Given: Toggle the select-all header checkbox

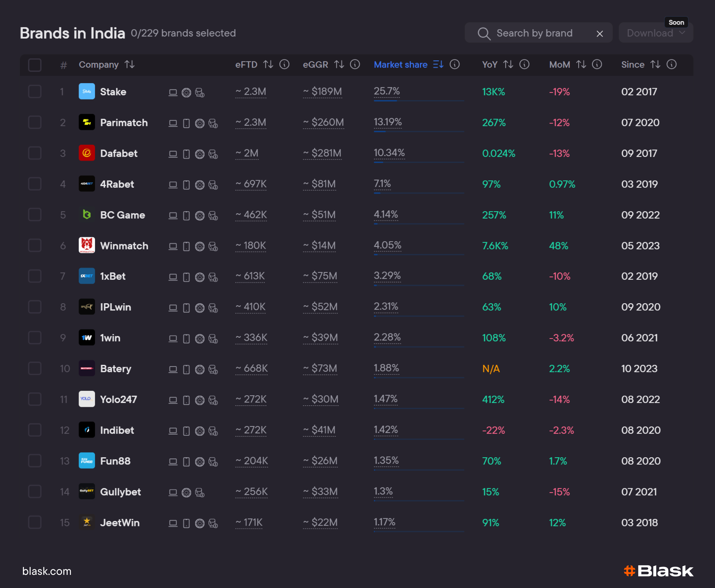Looking at the screenshot, I should click(35, 65).
